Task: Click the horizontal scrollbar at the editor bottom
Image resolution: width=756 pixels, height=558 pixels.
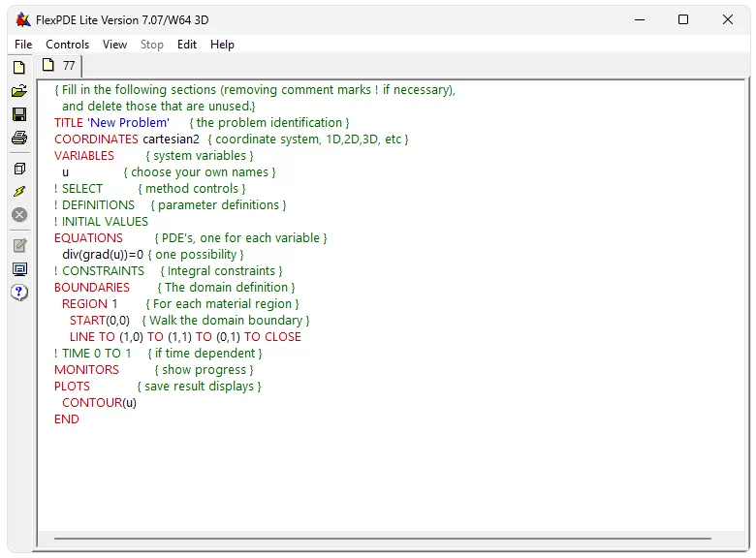Action: 383,539
